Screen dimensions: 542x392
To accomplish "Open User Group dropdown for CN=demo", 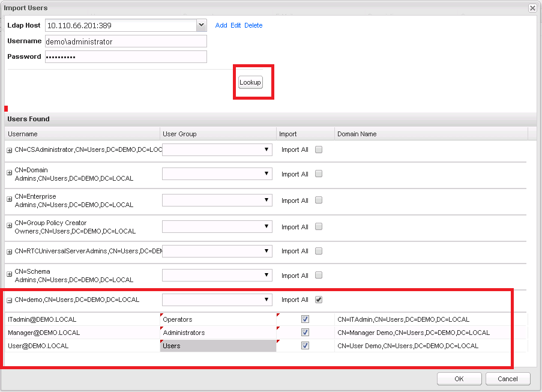I will tap(266, 300).
